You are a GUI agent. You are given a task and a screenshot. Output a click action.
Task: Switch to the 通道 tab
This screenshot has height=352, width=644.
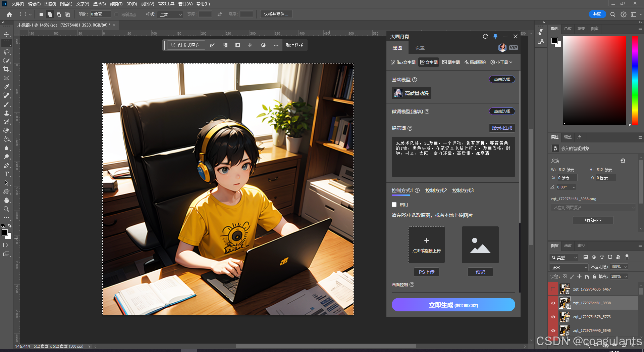[568, 246]
